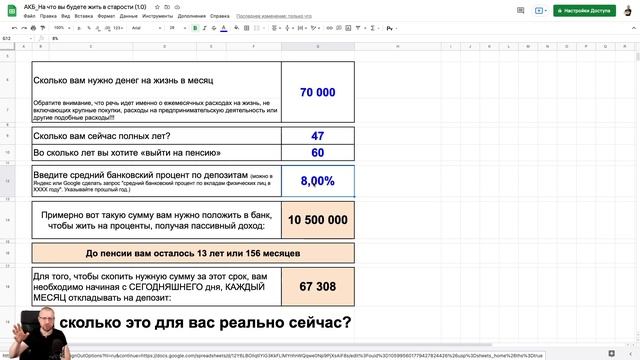Open the functions sigma icon

point(373,28)
